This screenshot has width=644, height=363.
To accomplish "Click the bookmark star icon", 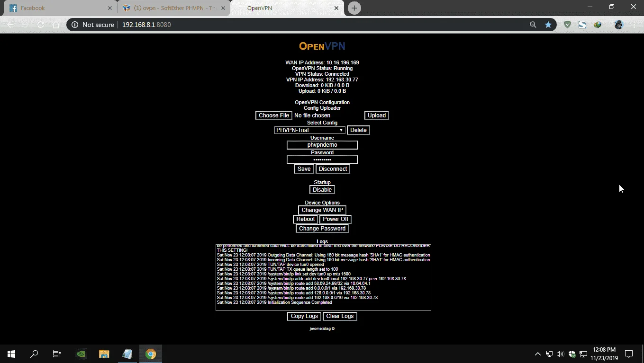I will [548, 25].
